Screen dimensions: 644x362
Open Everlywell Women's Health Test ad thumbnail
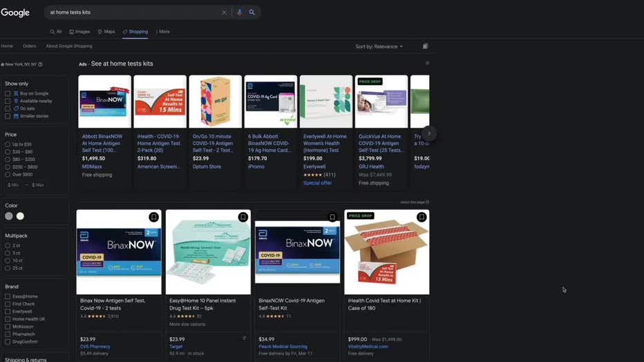click(326, 102)
